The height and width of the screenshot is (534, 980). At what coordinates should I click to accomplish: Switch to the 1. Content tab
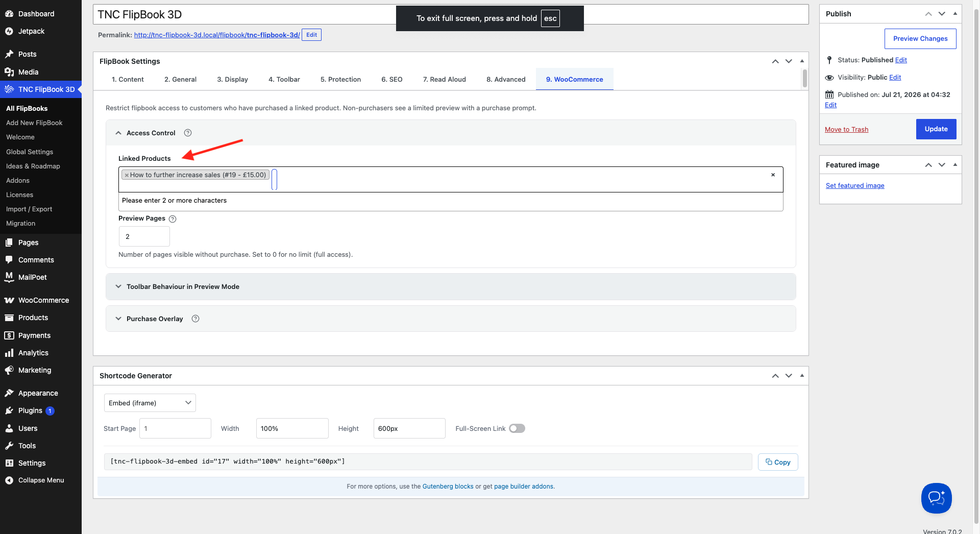(128, 79)
